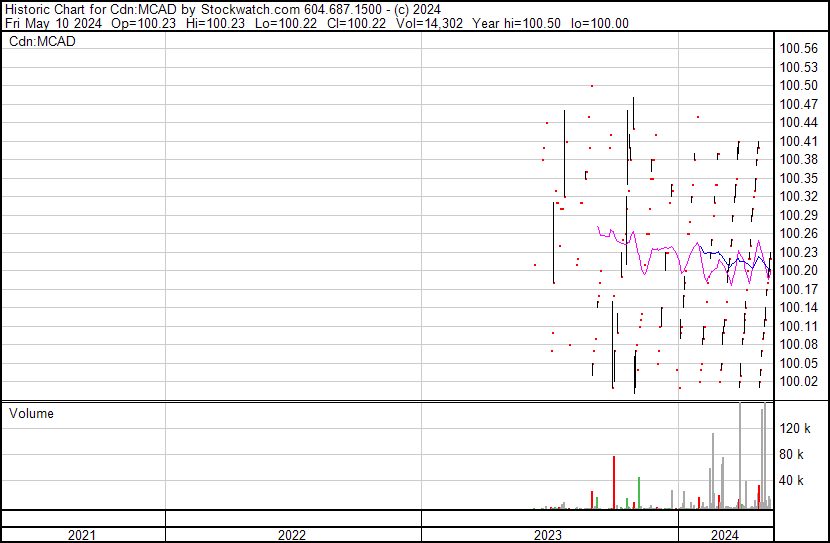Click the 100.17 price axis value
The image size is (830, 543).
[x=799, y=289]
